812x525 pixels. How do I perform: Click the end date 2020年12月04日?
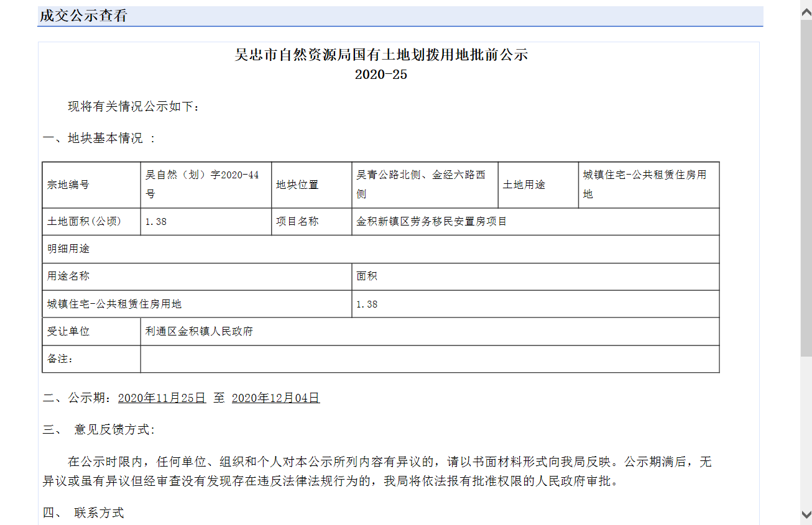click(276, 398)
